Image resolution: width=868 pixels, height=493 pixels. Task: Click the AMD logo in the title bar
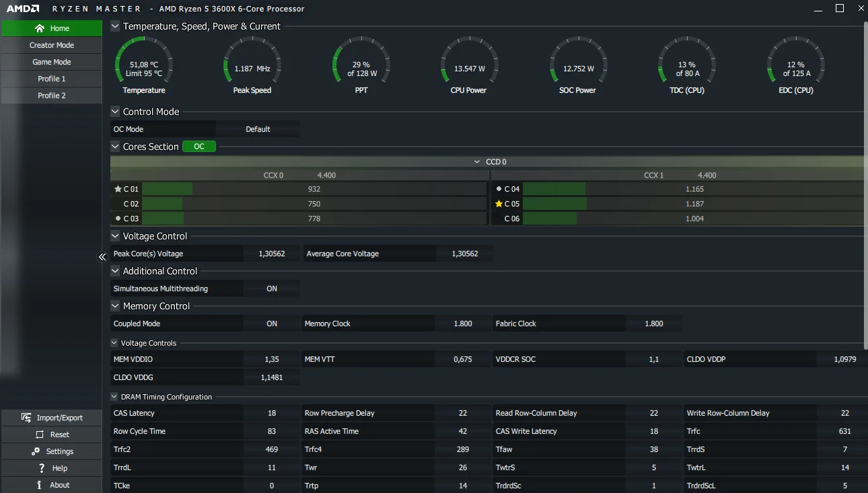click(x=23, y=9)
